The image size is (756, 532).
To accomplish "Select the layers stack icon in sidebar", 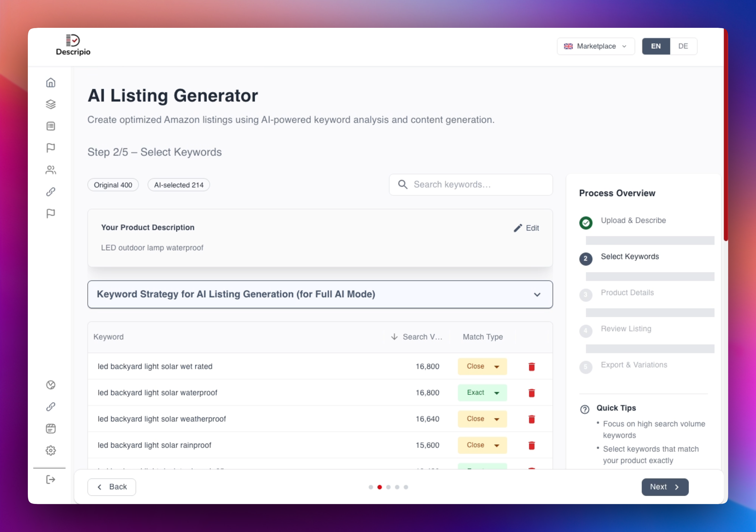I will pyautogui.click(x=51, y=104).
